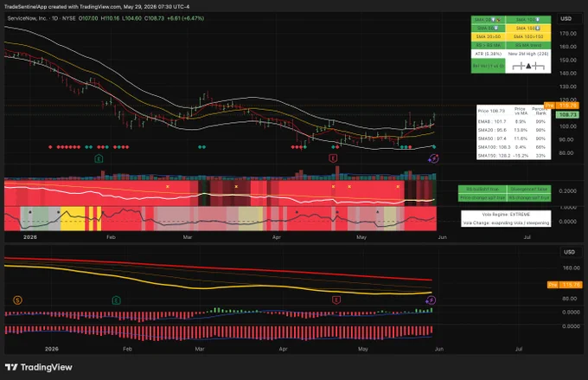Click purple lightning marker in candlestick chart
The image size is (588, 380).
point(433,158)
